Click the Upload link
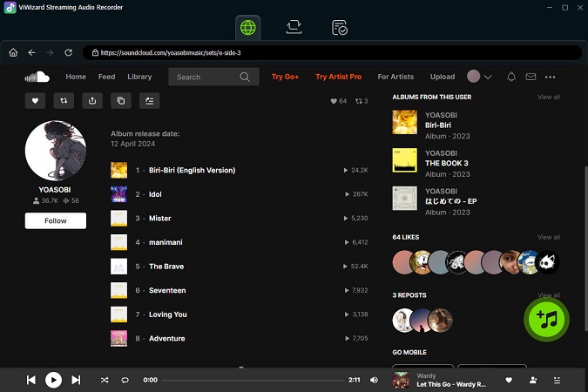The image size is (588, 392). click(x=443, y=77)
